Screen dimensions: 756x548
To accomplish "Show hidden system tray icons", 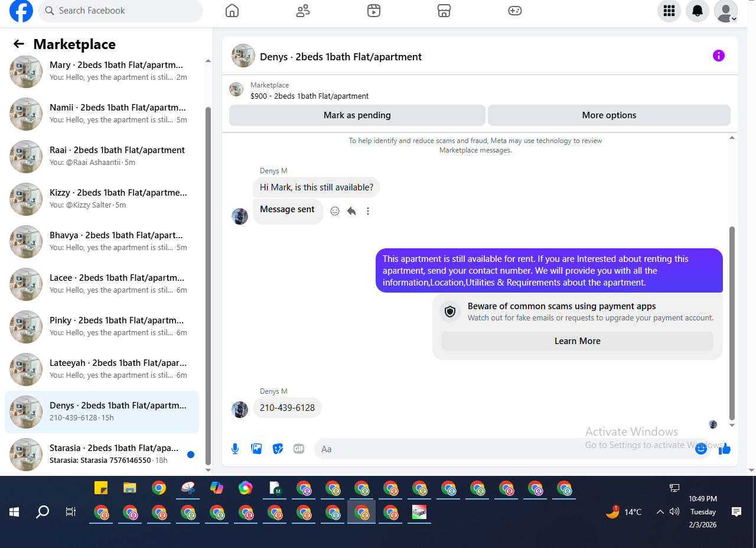I will pyautogui.click(x=660, y=512).
